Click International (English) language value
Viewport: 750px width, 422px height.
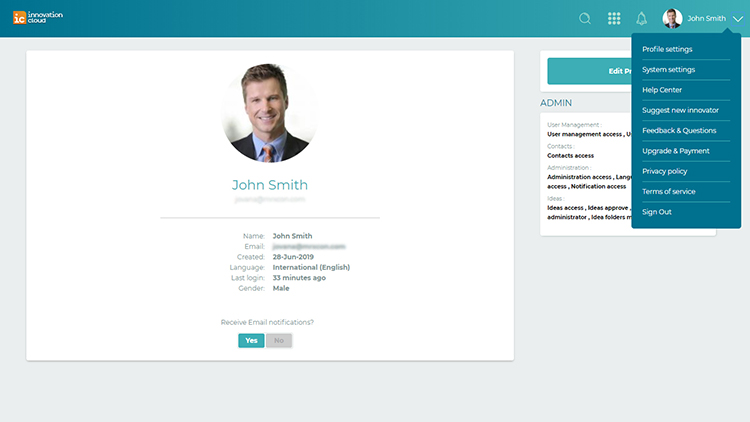pyautogui.click(x=311, y=267)
